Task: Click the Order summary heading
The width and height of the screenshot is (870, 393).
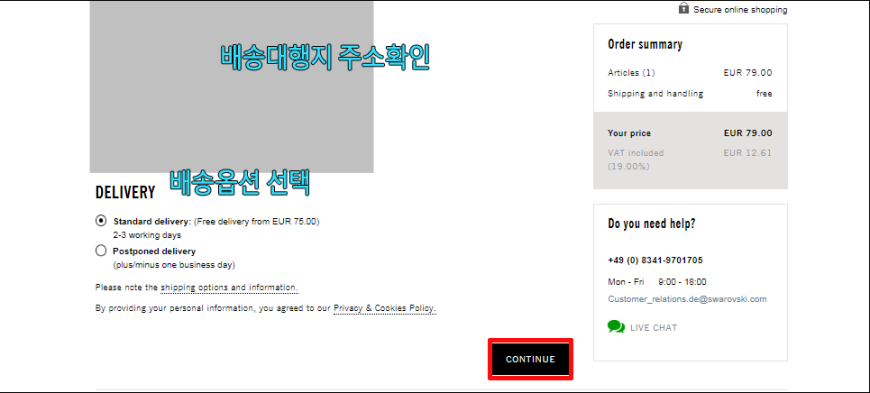Action: click(645, 44)
